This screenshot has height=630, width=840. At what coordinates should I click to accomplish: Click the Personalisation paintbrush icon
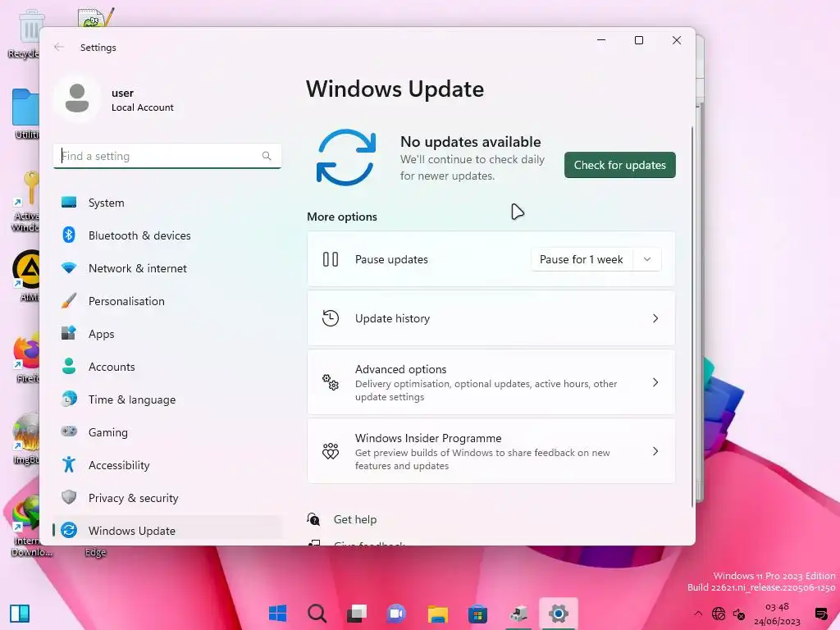pos(69,300)
